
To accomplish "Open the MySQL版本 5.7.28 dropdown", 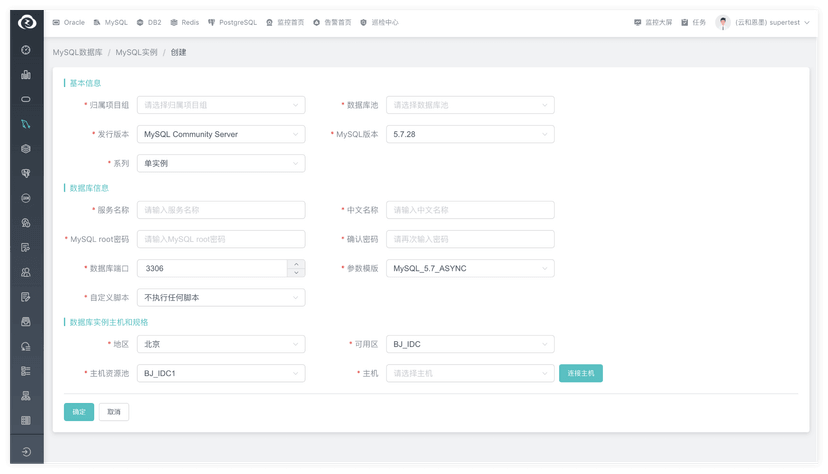I will [471, 134].
